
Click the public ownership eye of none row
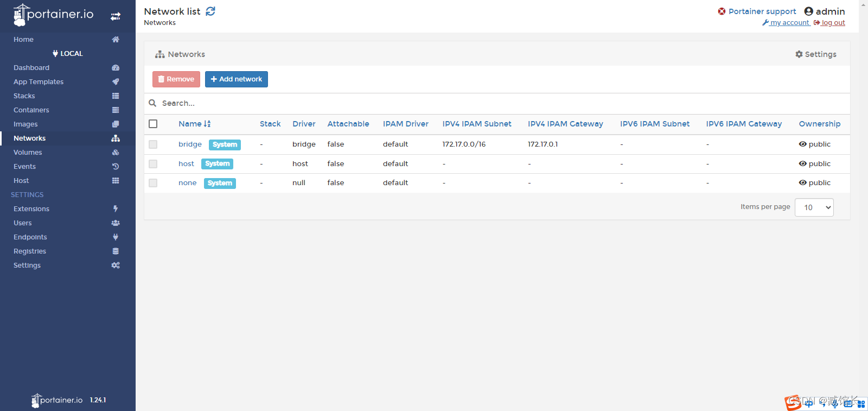coord(802,182)
